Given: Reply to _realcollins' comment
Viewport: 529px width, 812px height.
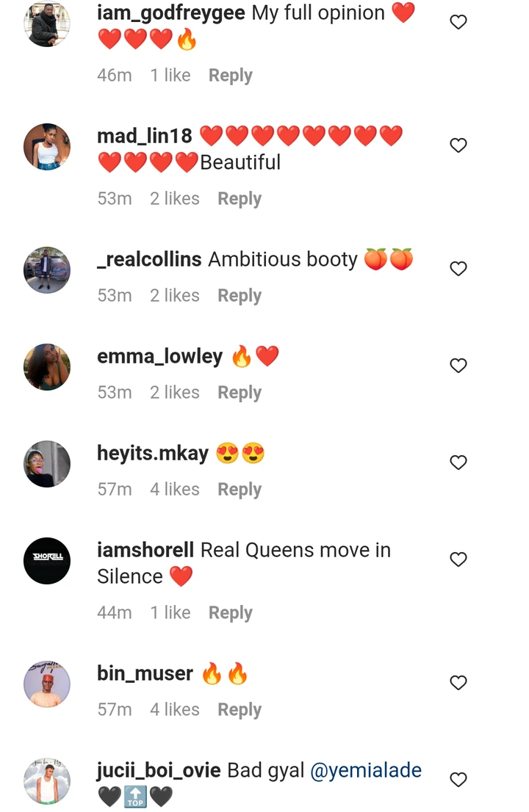Looking at the screenshot, I should [240, 296].
